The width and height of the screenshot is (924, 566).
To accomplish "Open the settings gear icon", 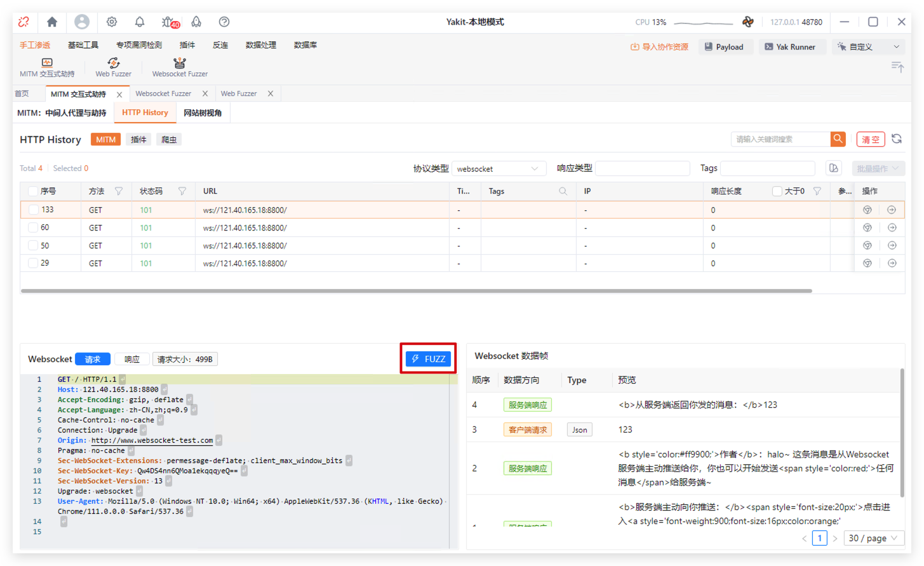I will click(112, 22).
